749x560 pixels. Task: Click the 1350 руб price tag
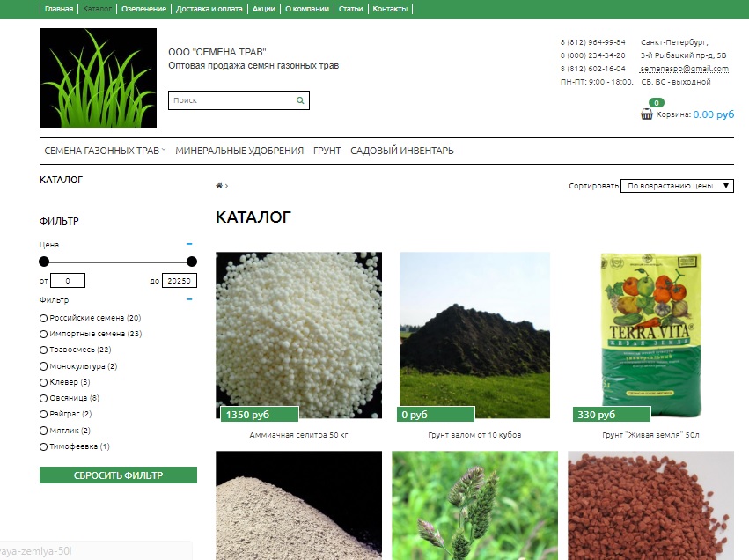point(260,414)
